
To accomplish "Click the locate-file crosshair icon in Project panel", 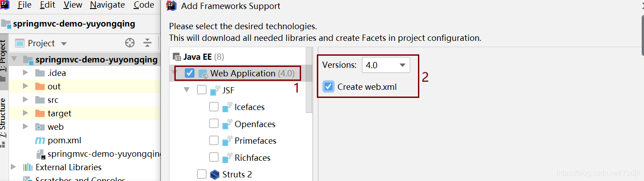I will (x=130, y=43).
